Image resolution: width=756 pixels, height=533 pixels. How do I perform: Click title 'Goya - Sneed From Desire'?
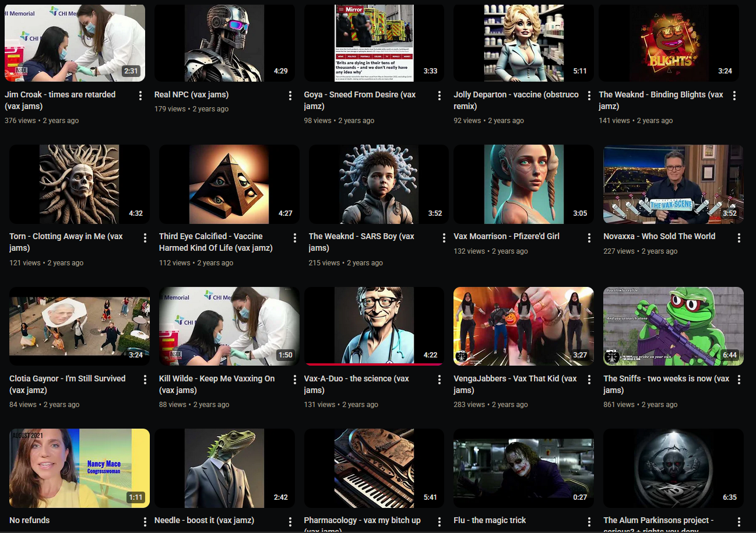point(360,100)
